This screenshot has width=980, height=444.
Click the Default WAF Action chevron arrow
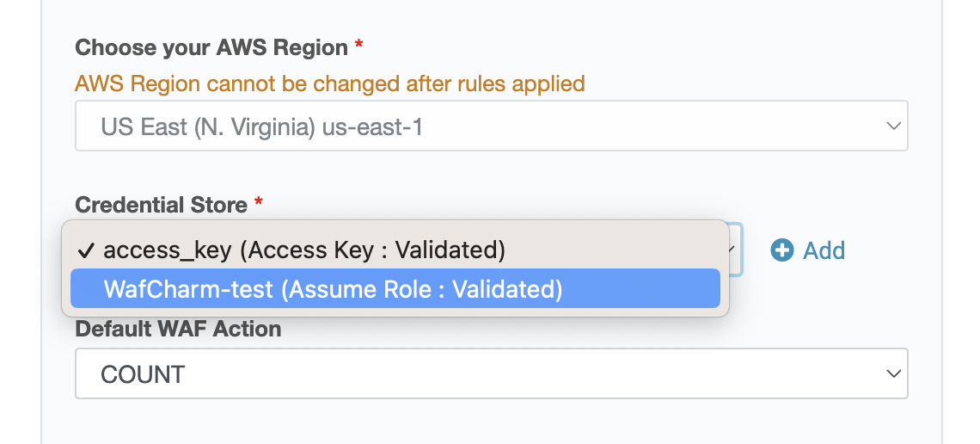tap(894, 373)
